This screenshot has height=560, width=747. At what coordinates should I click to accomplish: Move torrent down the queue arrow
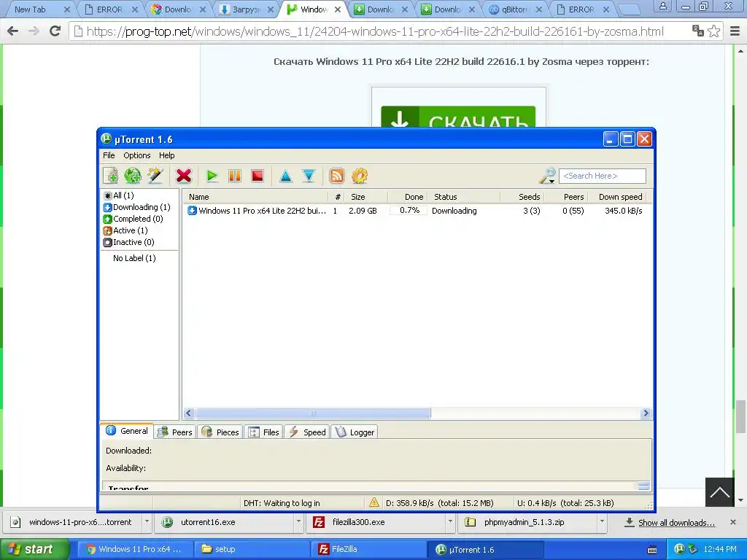(x=309, y=176)
